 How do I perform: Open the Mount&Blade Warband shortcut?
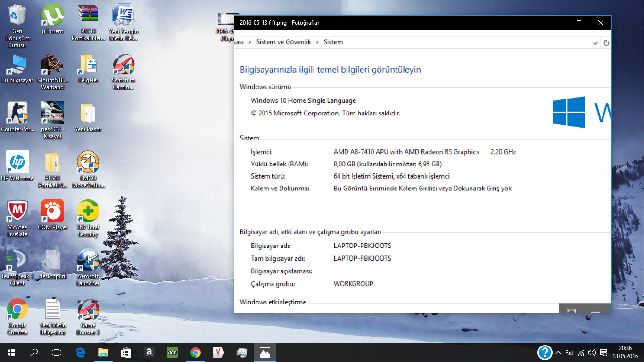coord(52,65)
